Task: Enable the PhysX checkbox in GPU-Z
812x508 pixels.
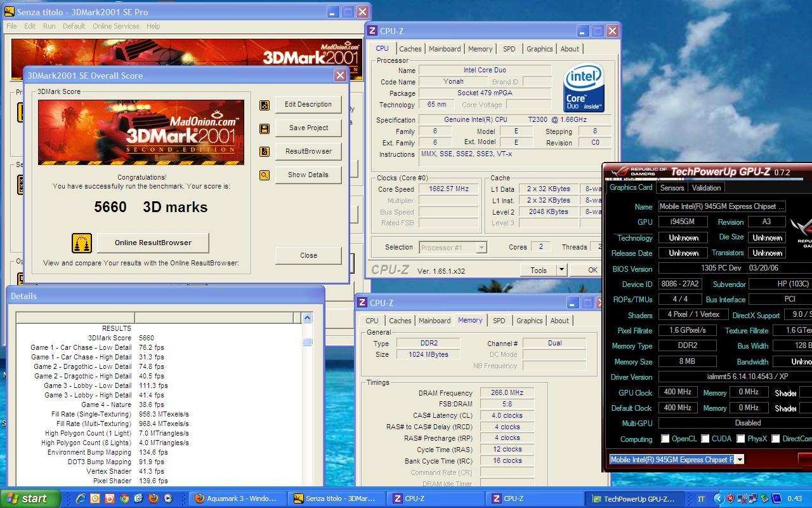Action: 740,439
